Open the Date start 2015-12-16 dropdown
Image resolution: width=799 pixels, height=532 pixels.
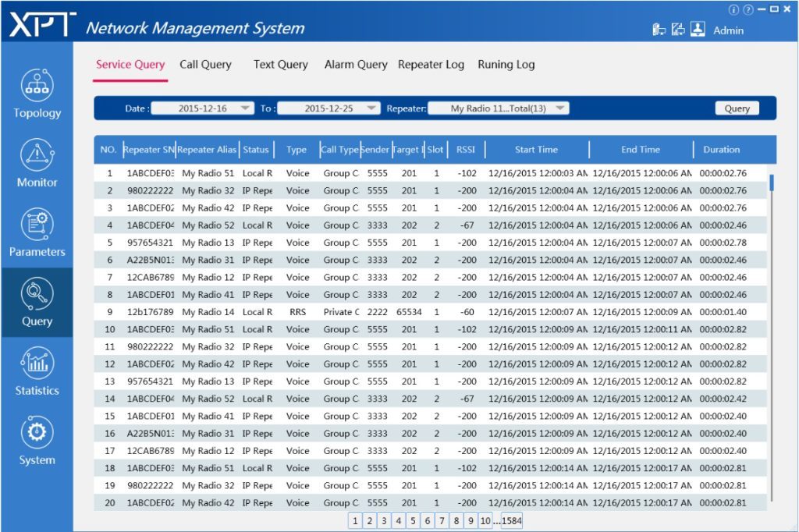pyautogui.click(x=202, y=108)
